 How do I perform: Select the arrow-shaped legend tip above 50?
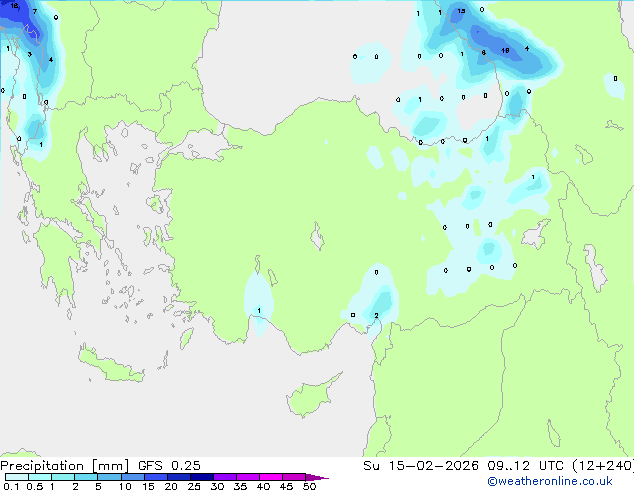[x=317, y=477]
